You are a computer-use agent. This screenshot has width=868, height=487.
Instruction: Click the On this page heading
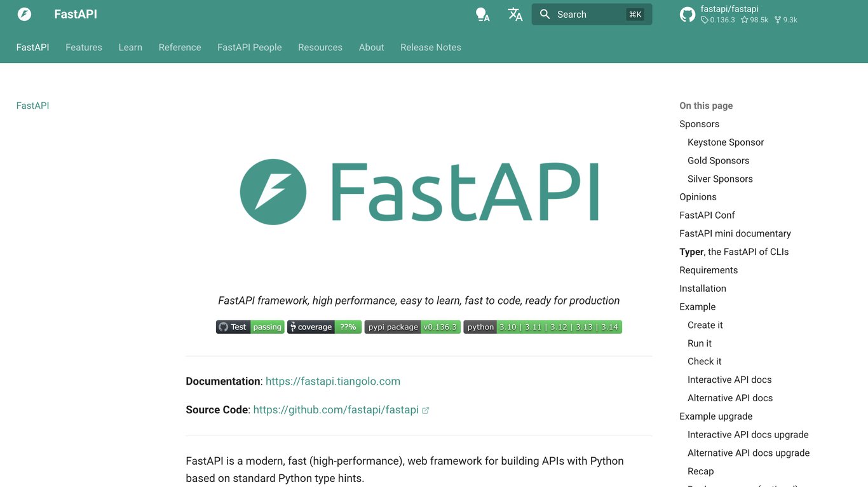pos(706,106)
